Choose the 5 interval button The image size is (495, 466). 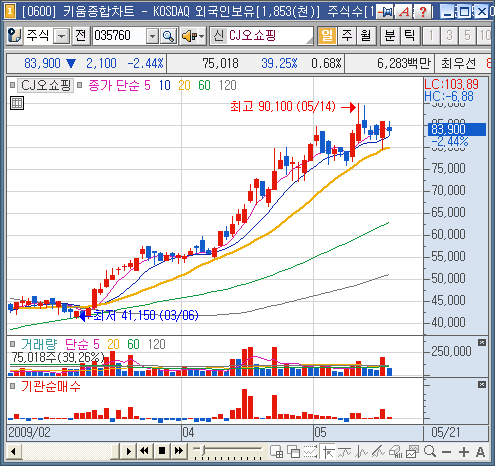coord(467,36)
